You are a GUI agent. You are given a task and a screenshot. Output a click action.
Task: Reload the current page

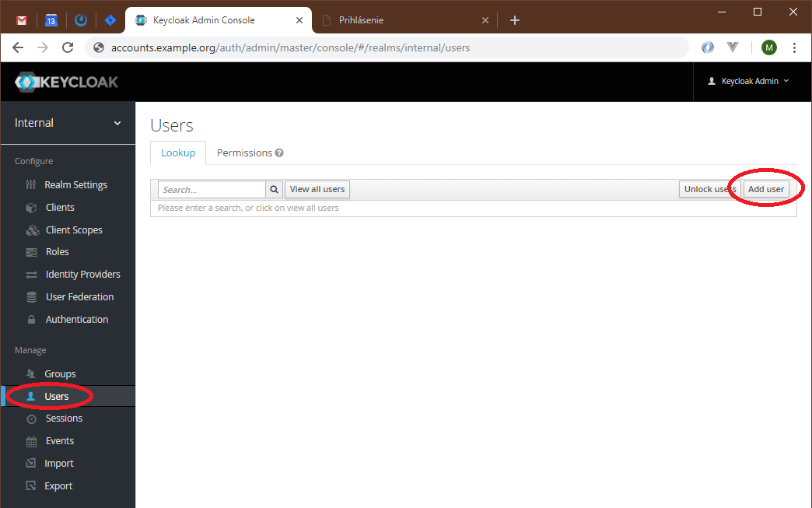pos(68,47)
